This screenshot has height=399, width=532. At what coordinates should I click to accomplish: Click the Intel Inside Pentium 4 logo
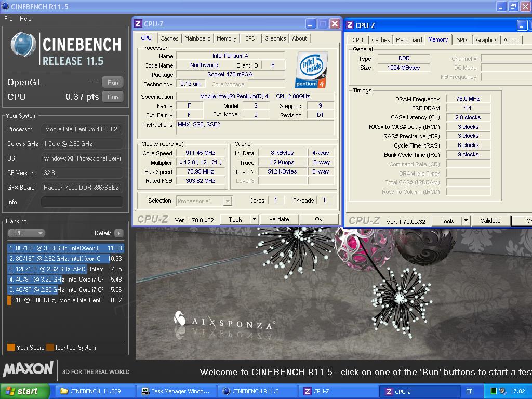(312, 70)
